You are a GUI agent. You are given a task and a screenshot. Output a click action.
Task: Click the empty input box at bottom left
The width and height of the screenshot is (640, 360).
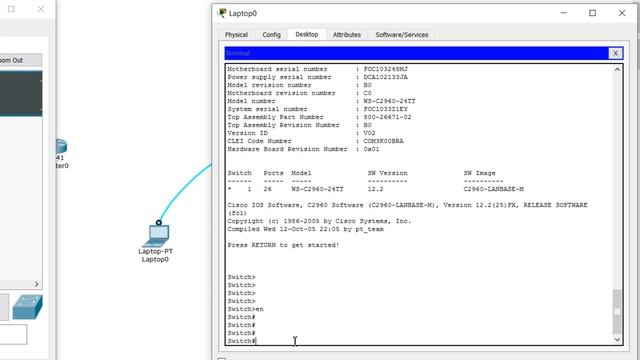click(x=13, y=334)
